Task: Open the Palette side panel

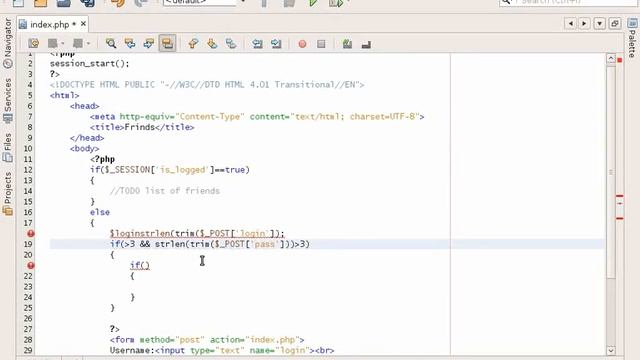Action: coord(632,38)
